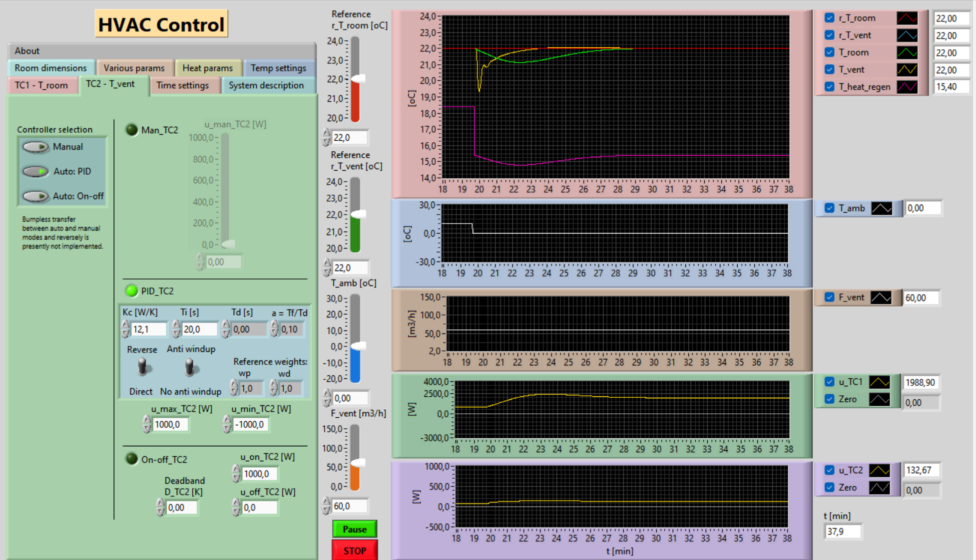The width and height of the screenshot is (976, 560).
Task: Switch to the Heat params tab
Action: click(208, 68)
